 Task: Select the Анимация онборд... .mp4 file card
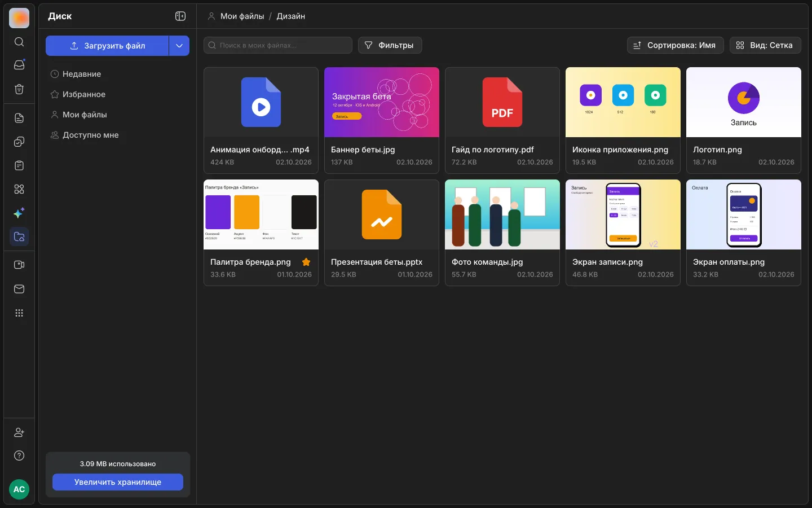tap(261, 120)
